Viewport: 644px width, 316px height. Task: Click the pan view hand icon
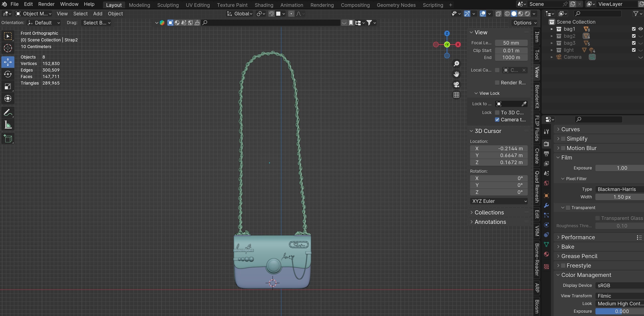(456, 74)
